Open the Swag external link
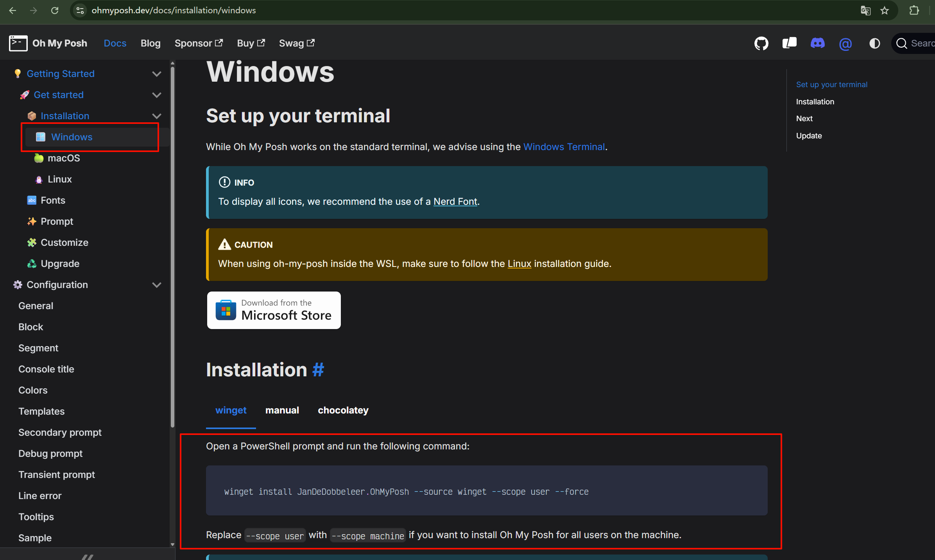935x560 pixels. 297,43
